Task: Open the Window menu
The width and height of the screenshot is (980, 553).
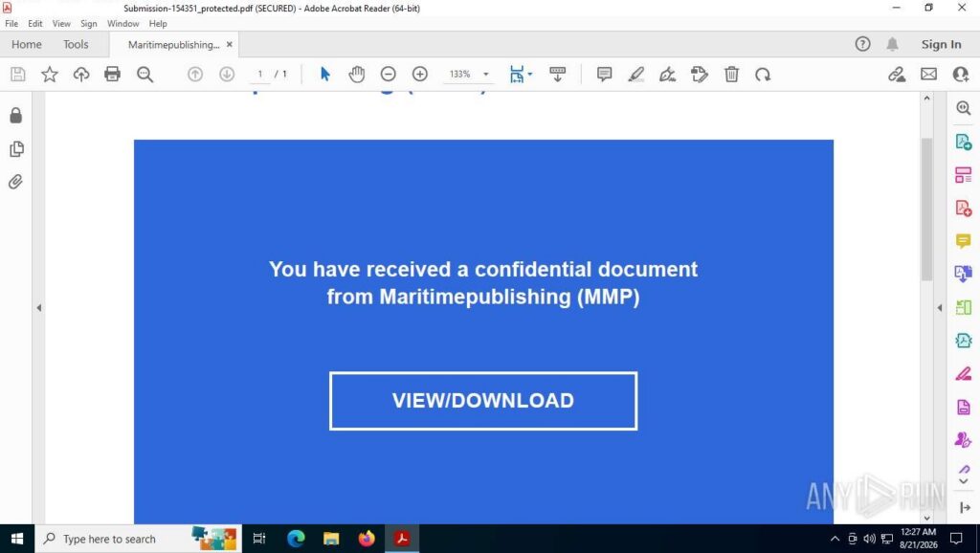Action: 122,24
